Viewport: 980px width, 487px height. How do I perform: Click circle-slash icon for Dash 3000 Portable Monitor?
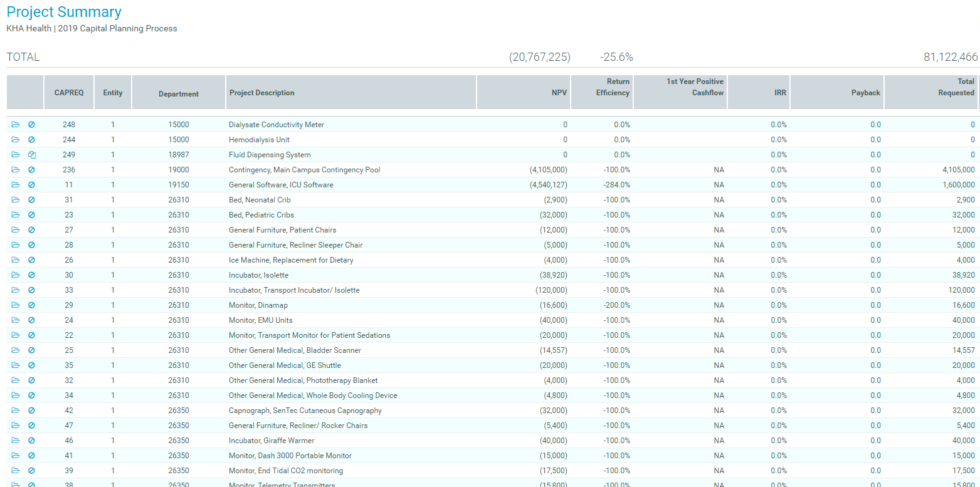31,456
